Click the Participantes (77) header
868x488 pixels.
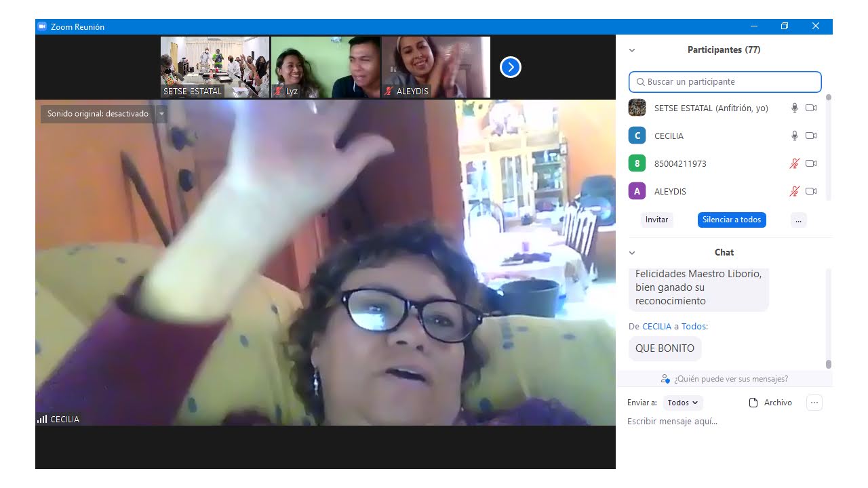724,50
